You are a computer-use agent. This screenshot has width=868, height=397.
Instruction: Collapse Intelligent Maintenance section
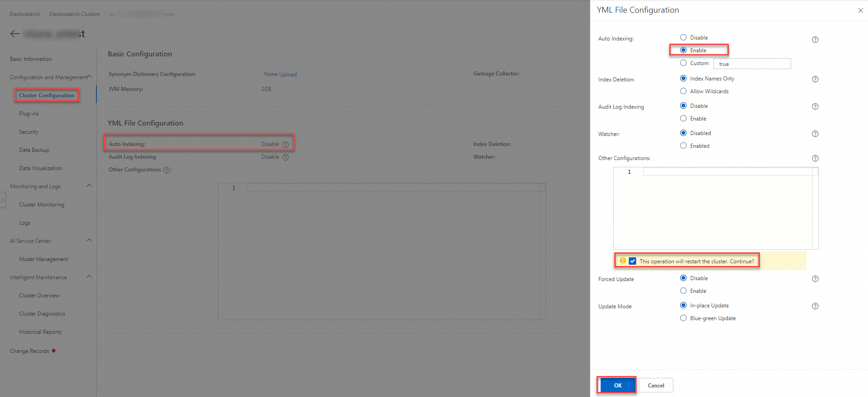point(89,276)
